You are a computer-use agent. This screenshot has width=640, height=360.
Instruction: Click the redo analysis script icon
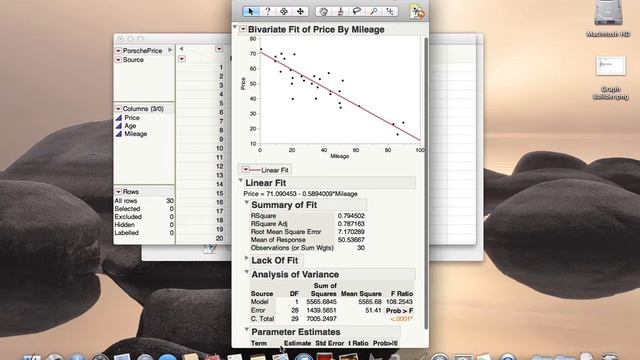(417, 11)
